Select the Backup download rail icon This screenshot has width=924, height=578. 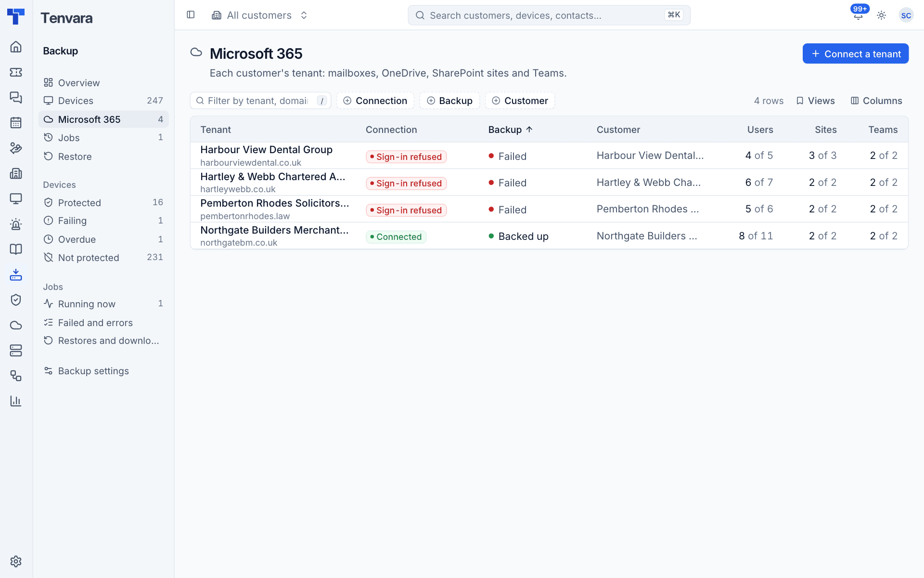point(16,275)
